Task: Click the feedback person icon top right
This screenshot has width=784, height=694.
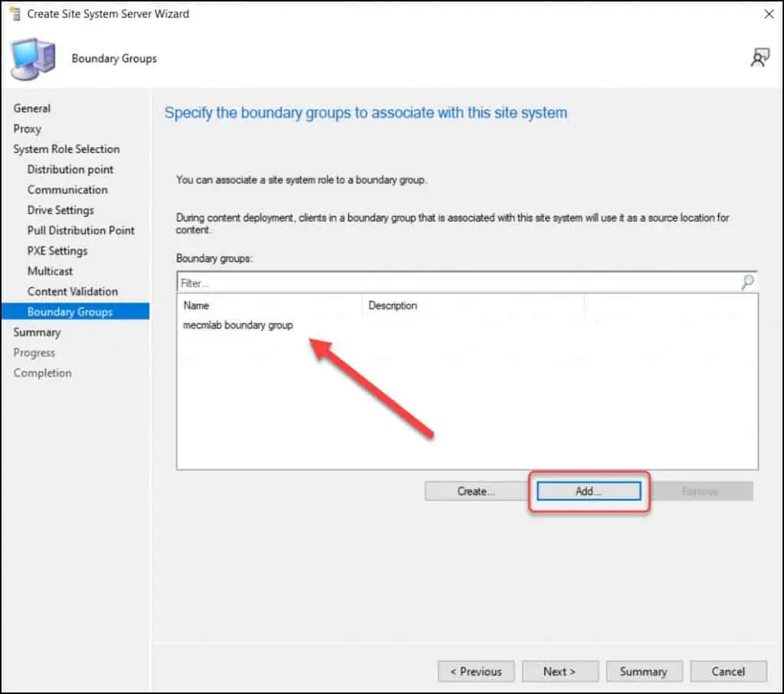Action: [759, 58]
